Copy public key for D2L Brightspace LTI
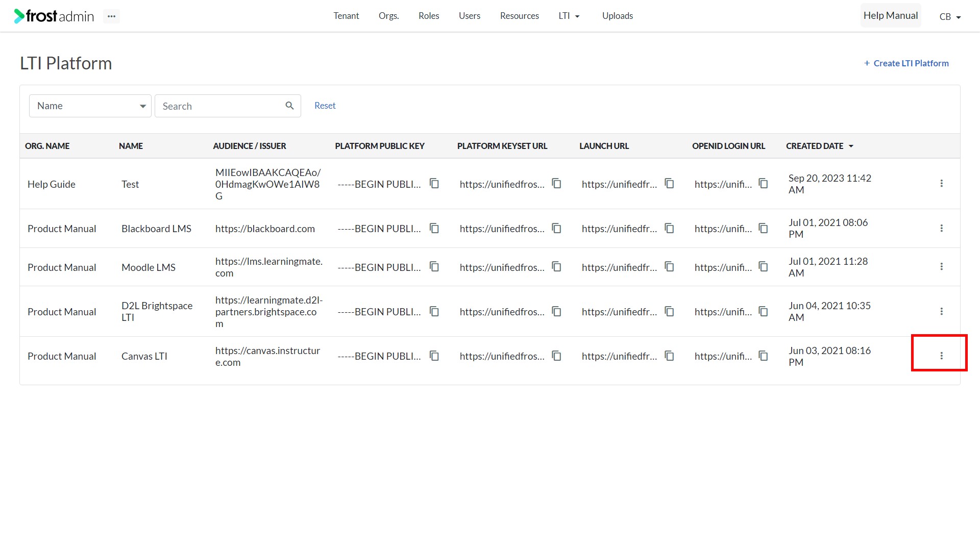 pyautogui.click(x=434, y=312)
